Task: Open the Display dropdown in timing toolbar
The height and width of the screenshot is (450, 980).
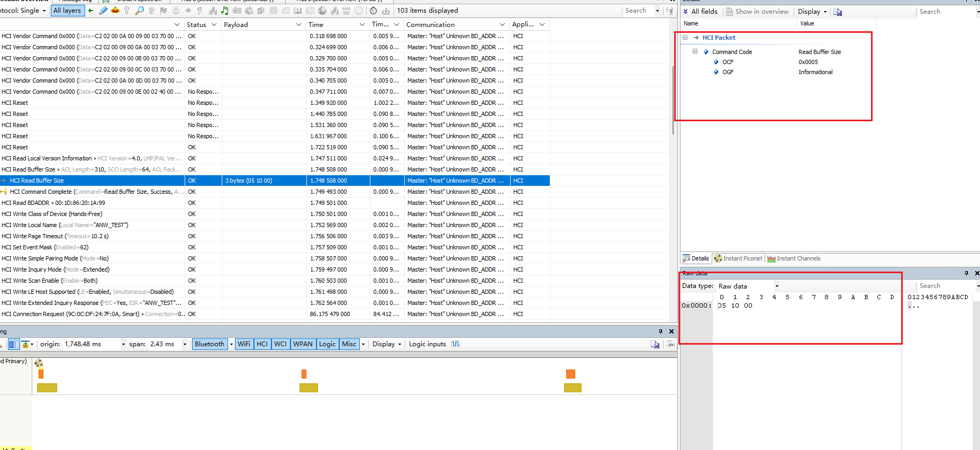Action: click(387, 344)
